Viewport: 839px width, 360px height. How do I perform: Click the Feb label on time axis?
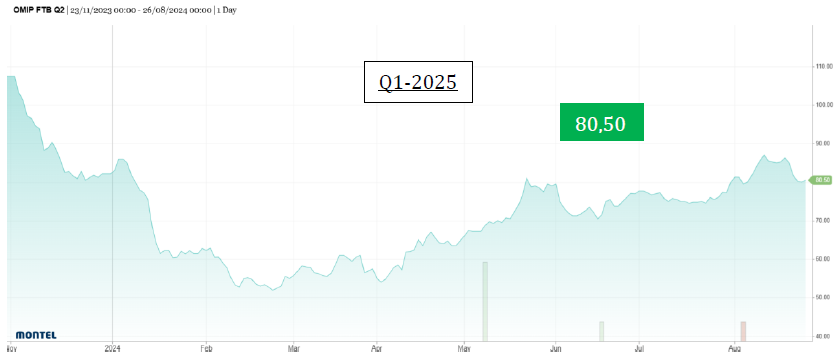(x=206, y=349)
